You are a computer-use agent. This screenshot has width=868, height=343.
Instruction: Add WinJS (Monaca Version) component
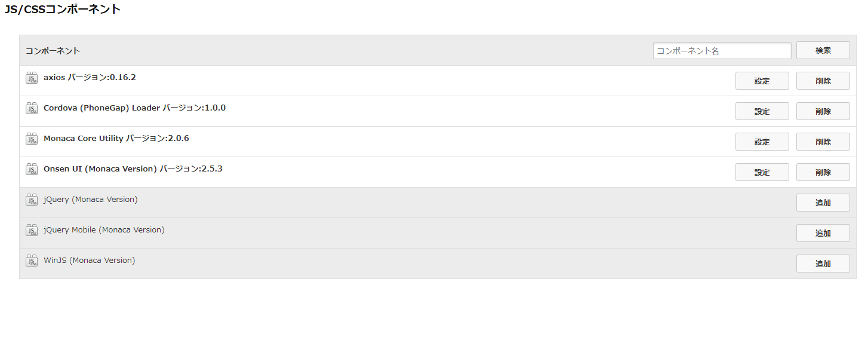[823, 264]
